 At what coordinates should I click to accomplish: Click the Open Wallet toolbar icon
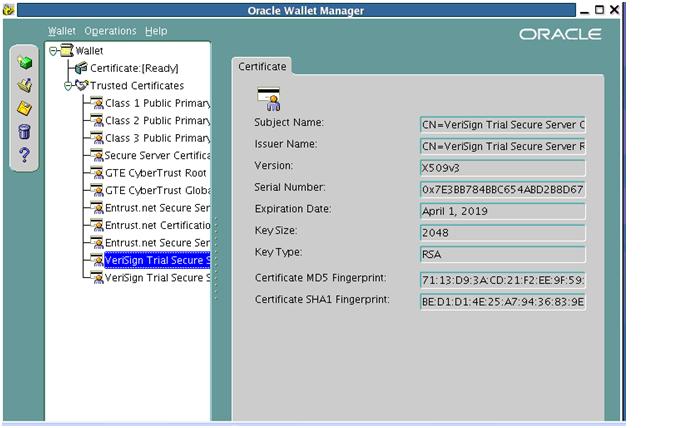[25, 85]
